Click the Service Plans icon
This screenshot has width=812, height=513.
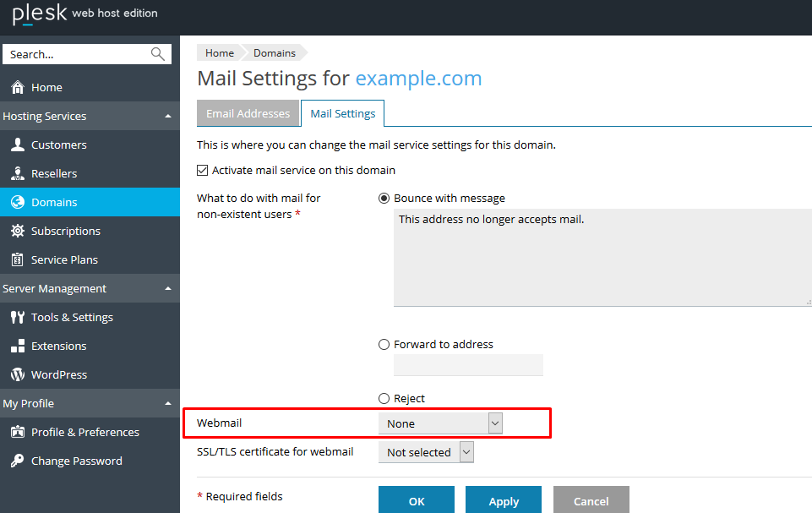(17, 260)
